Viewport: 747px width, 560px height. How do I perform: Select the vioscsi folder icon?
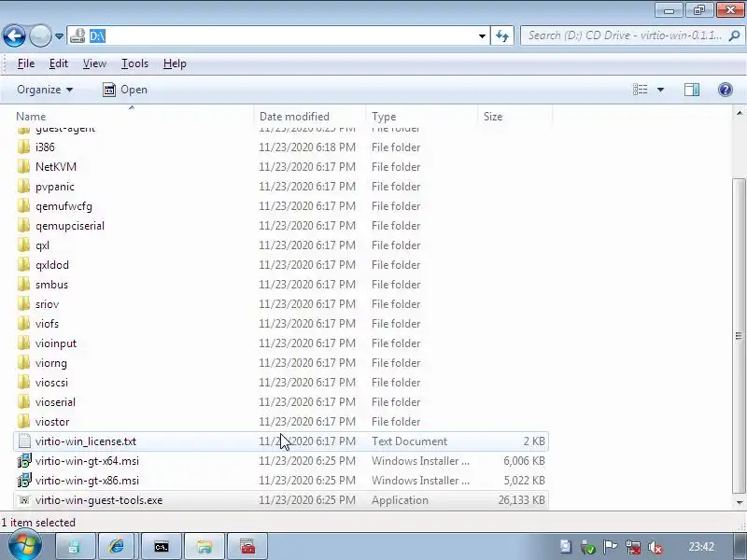[x=24, y=383]
